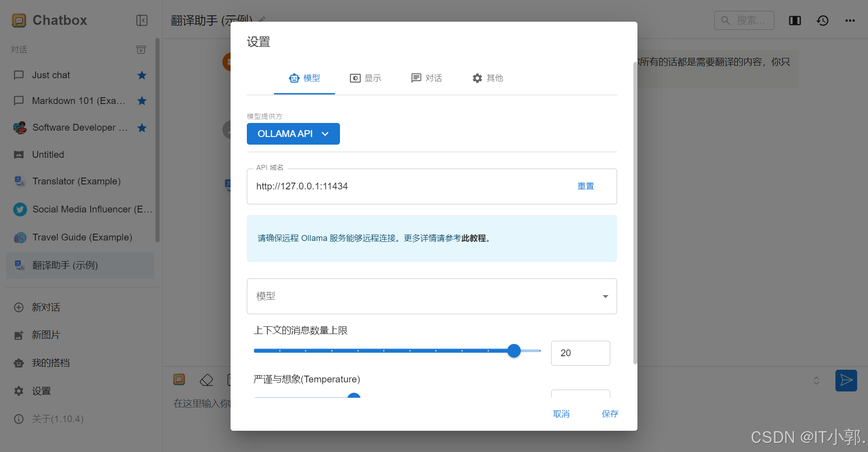Open the more options three-dot menu
868x452 pixels.
[x=850, y=20]
